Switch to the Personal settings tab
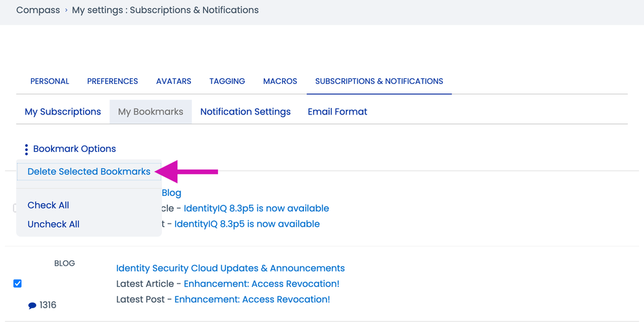This screenshot has height=325, width=644. (x=50, y=81)
